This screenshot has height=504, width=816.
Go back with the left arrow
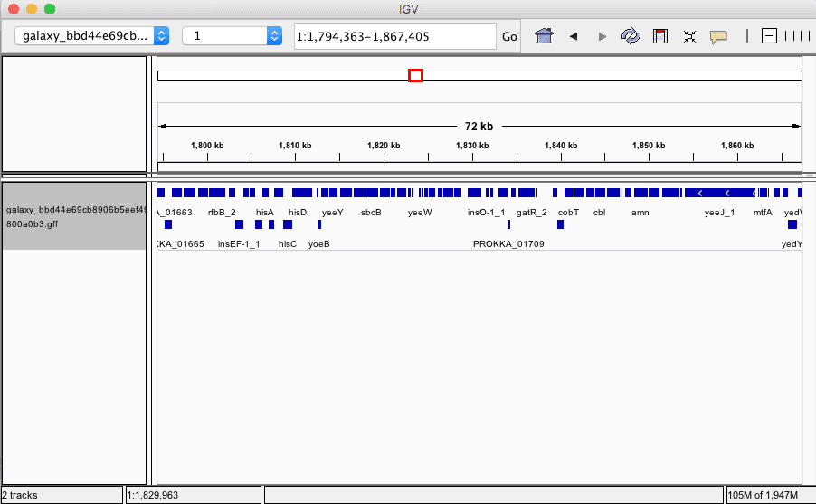573,36
